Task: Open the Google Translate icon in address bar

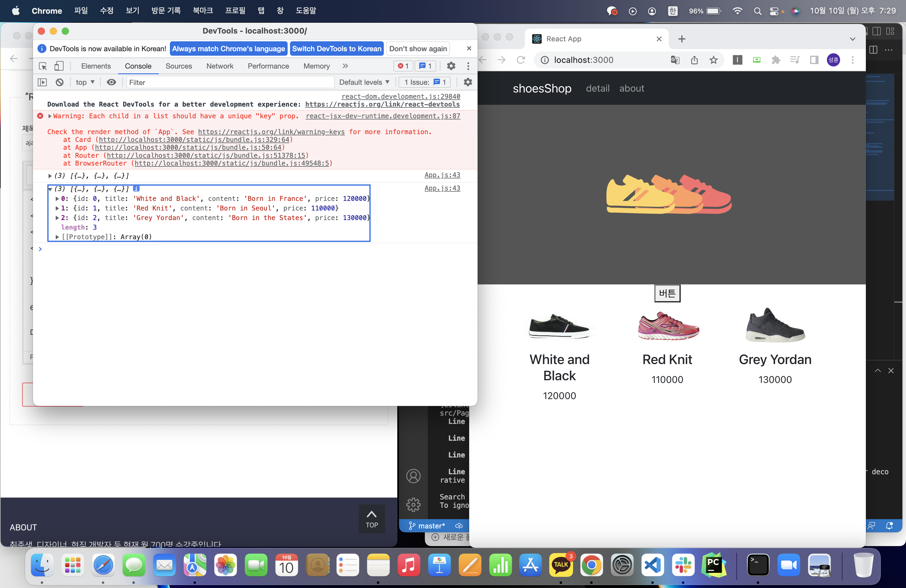Action: coord(675,60)
